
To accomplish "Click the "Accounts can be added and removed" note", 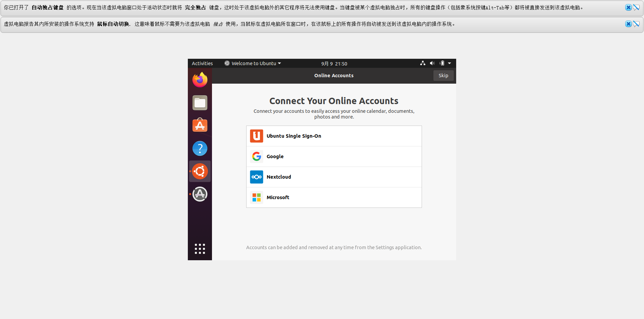I will [334, 247].
